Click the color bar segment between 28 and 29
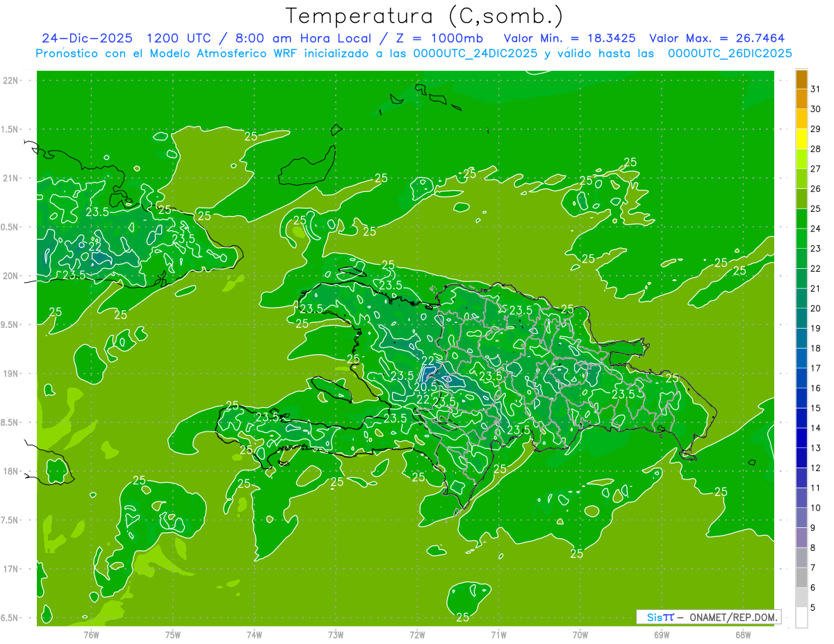Screen dimensions: 834x644 point(801,139)
